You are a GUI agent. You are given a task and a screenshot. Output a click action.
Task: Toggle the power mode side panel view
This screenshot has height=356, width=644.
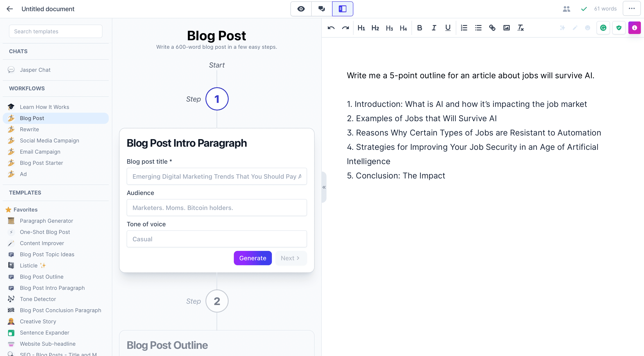pos(342,9)
